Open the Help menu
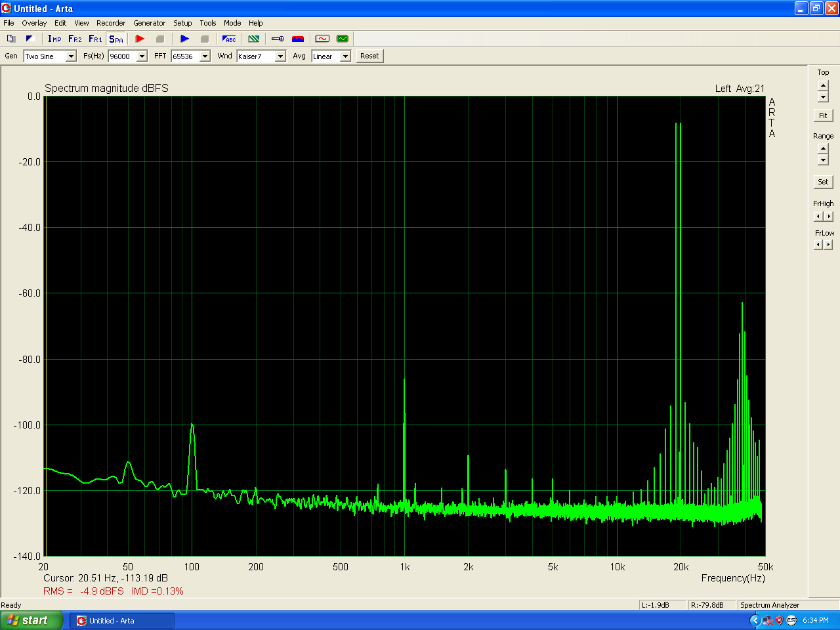The width and height of the screenshot is (840, 630). pos(256,23)
